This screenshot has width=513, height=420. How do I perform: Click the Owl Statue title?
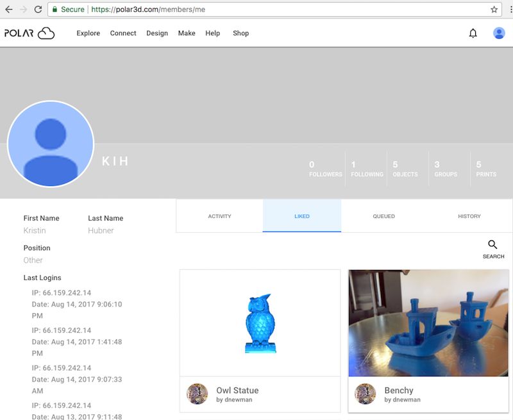[x=237, y=391]
